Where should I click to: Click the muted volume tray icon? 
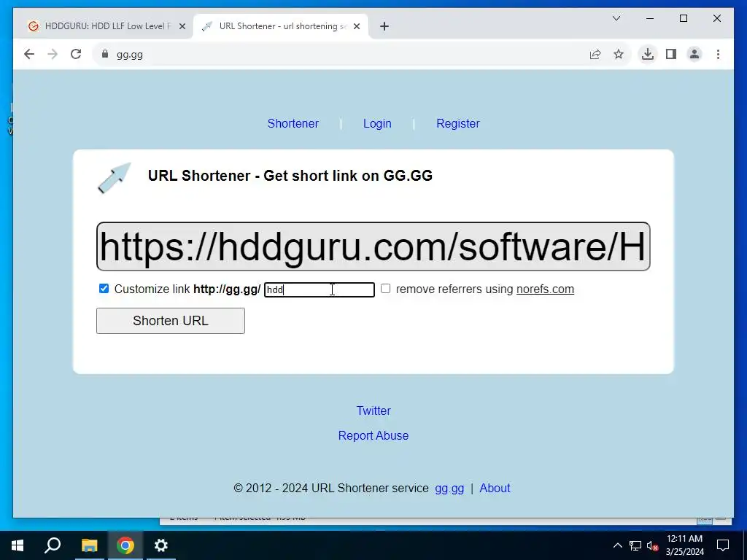[652, 545]
